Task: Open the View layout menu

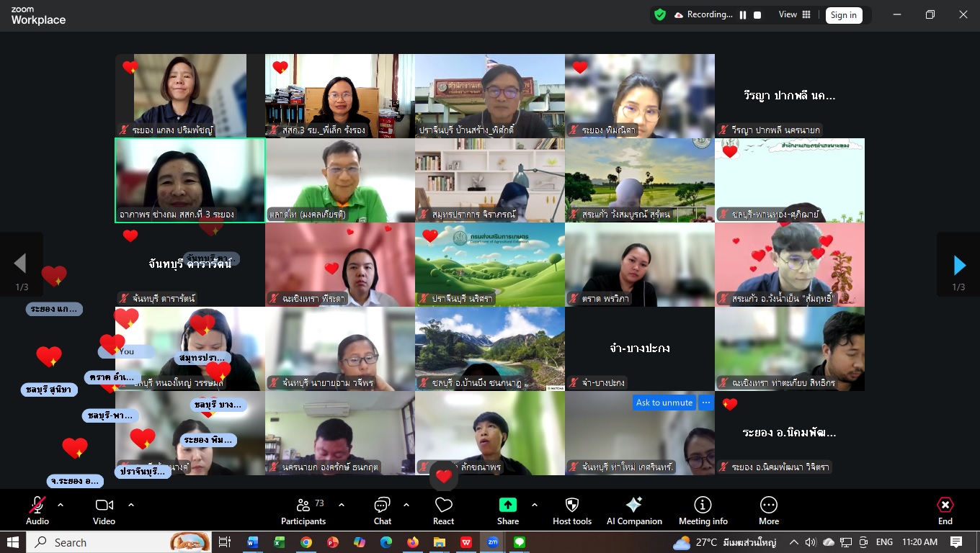Action: pos(794,15)
